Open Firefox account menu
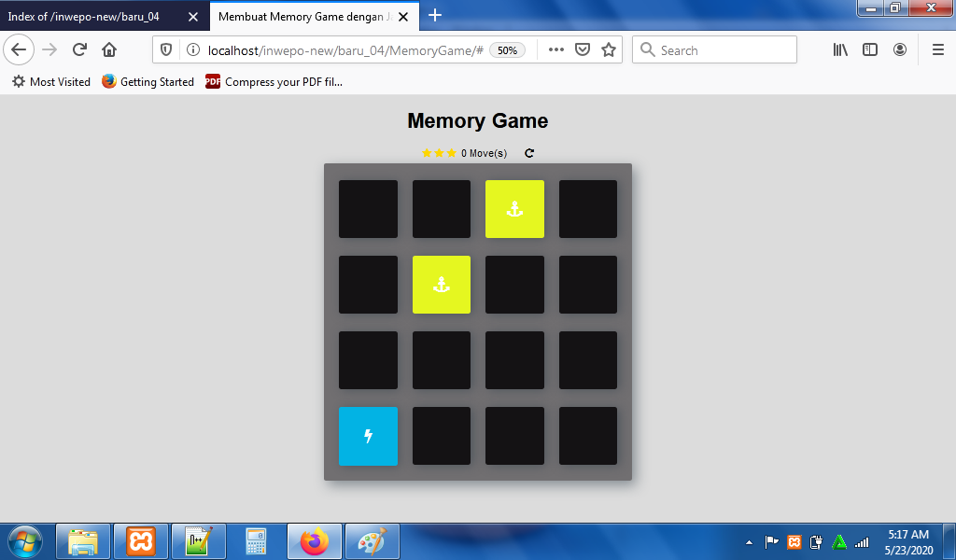 click(x=900, y=50)
